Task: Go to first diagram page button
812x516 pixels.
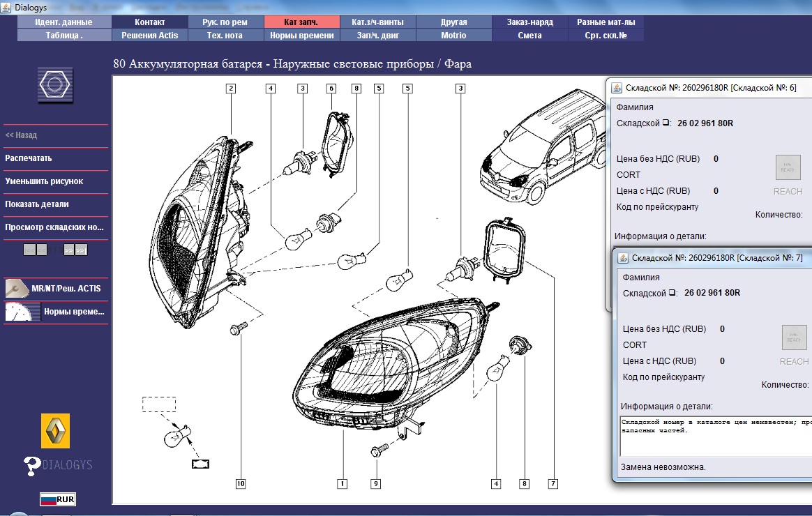Action: [x=29, y=250]
